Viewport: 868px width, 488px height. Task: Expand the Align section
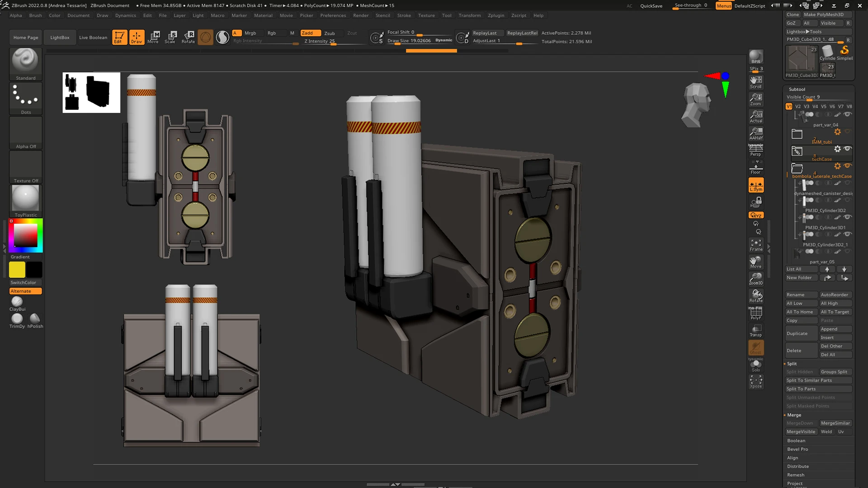[793, 458]
